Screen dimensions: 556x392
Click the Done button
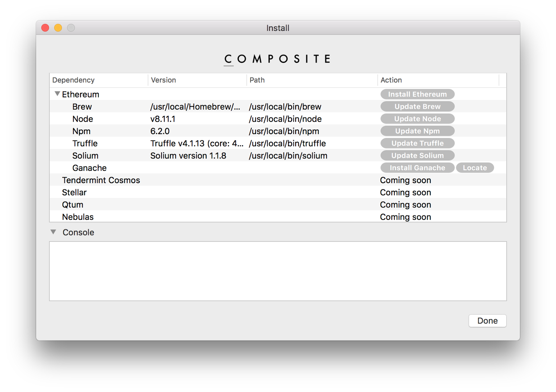click(487, 321)
